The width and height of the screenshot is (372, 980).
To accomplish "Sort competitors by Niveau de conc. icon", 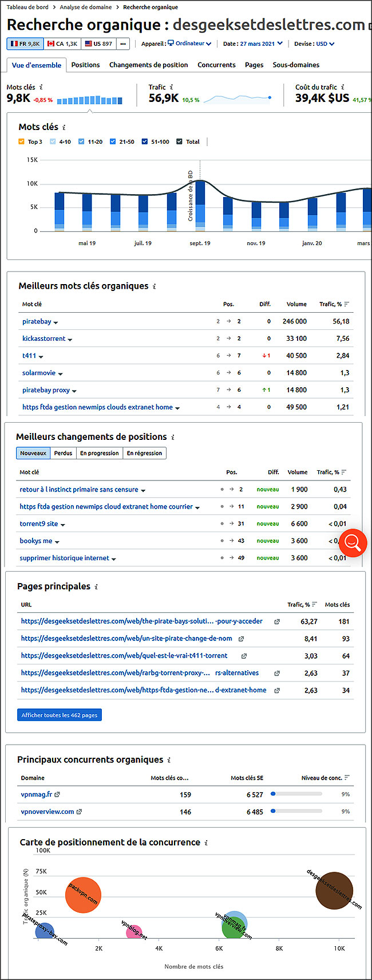I will click(x=347, y=778).
